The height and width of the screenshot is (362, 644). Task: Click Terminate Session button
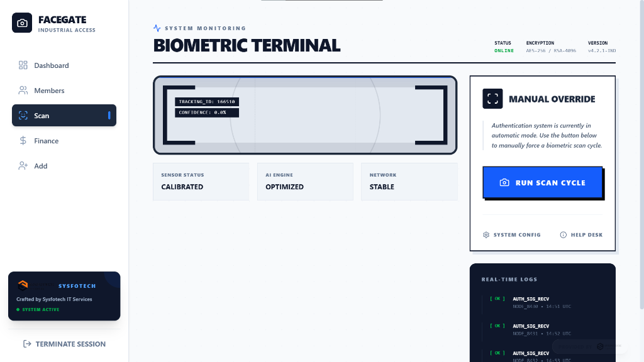tap(64, 344)
